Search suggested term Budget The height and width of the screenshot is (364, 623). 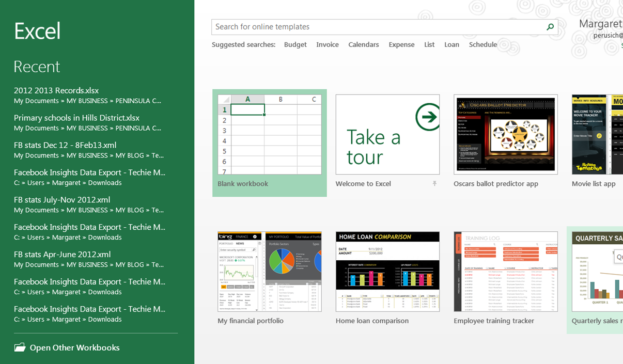coord(295,45)
